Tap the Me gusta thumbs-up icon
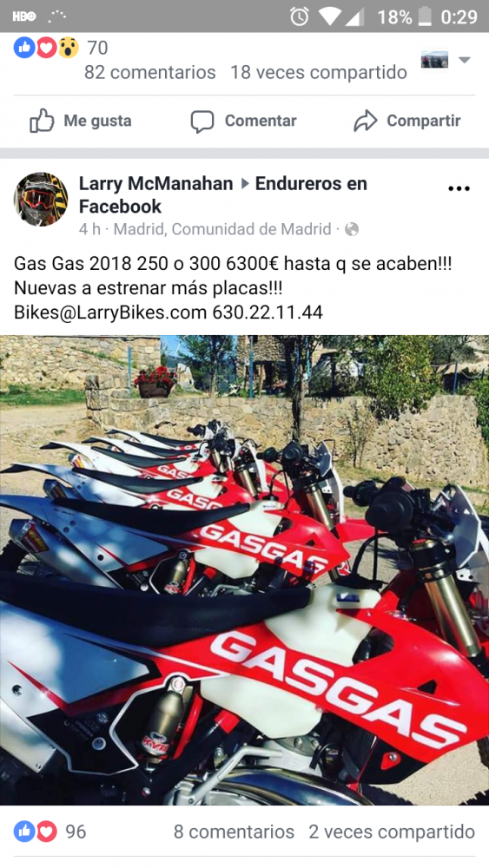489x868 pixels. click(42, 121)
